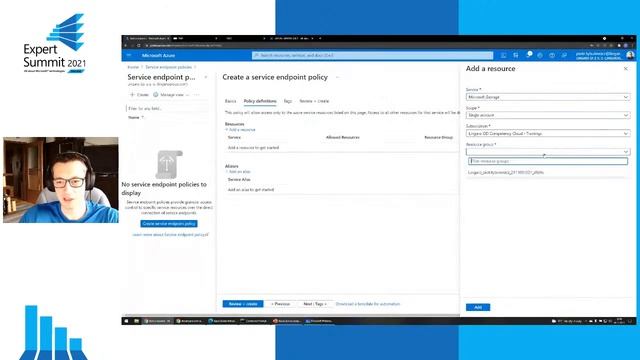The width and height of the screenshot is (640, 360).
Task: Click the Filter resource groups field
Action: point(548,161)
